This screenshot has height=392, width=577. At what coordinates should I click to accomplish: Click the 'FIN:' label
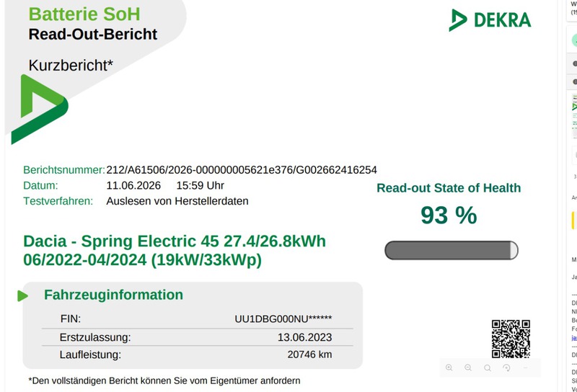[x=70, y=318]
